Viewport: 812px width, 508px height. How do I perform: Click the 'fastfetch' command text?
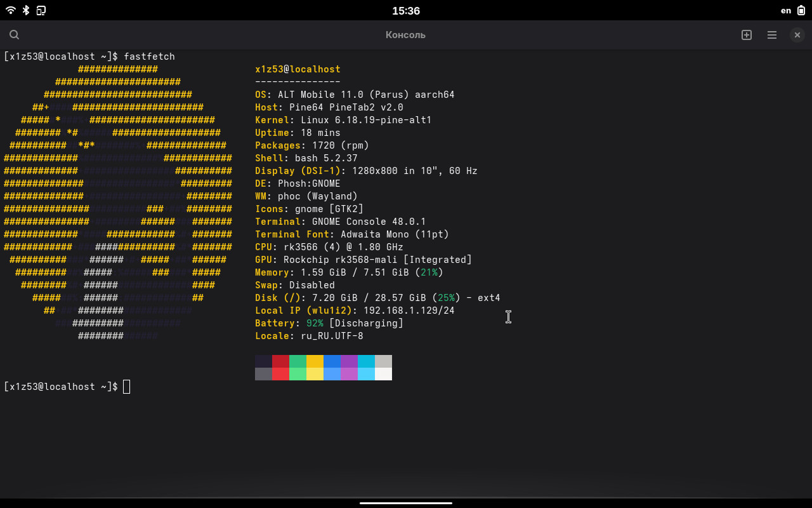[x=149, y=57]
